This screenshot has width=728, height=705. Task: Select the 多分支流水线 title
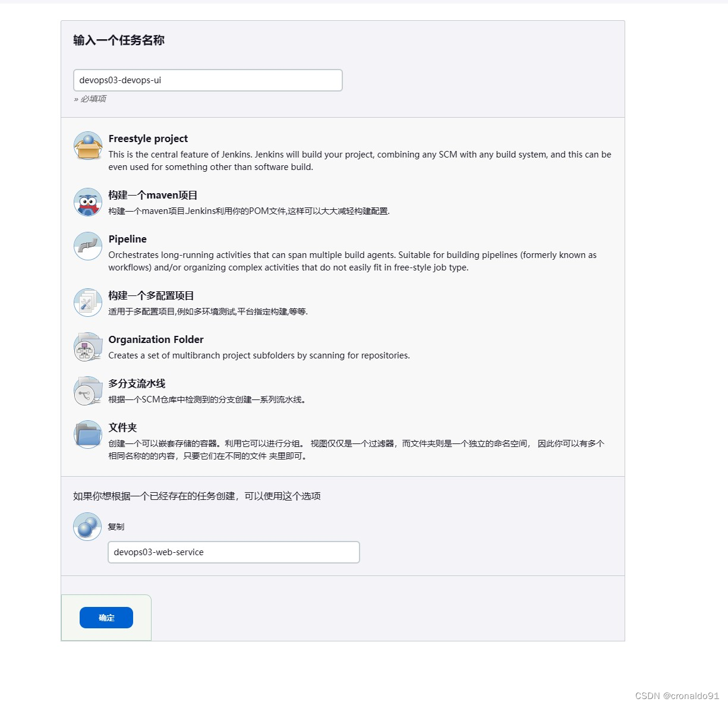click(137, 383)
